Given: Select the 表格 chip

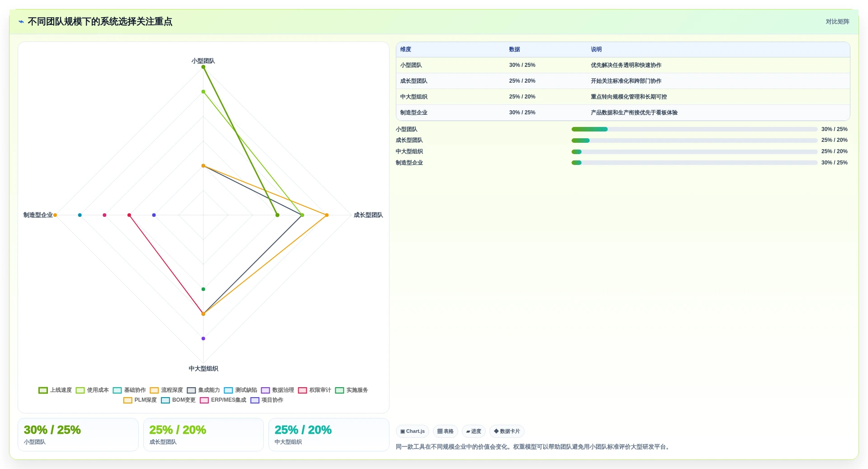Looking at the screenshot, I should [x=446, y=431].
